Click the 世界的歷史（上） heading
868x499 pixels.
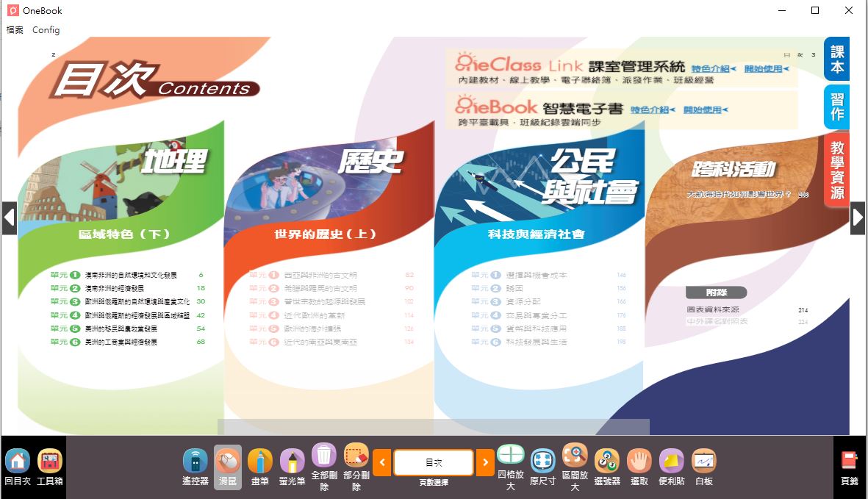326,234
